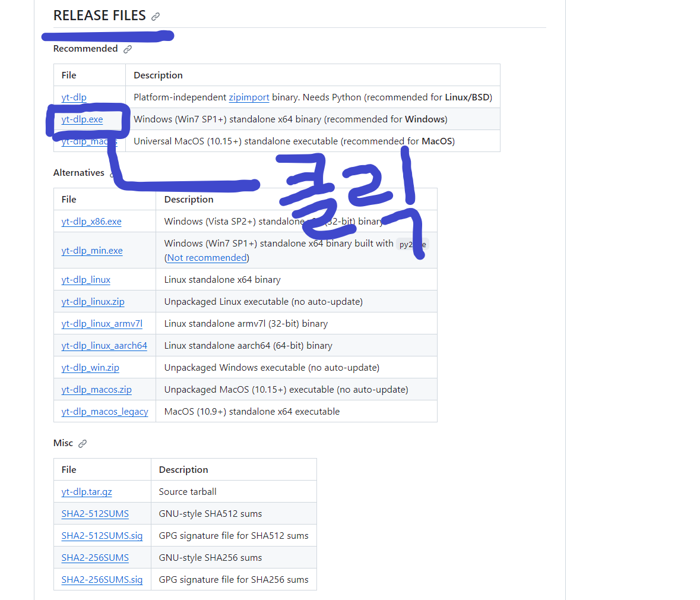Click the RELEASE FILES heading

tap(100, 15)
